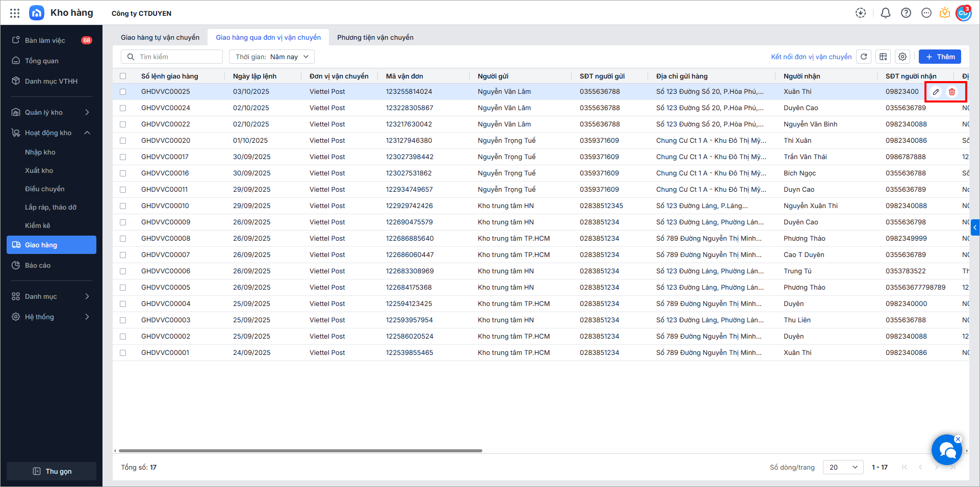Open the app grid launcher icon
980x487 pixels.
[x=15, y=13]
